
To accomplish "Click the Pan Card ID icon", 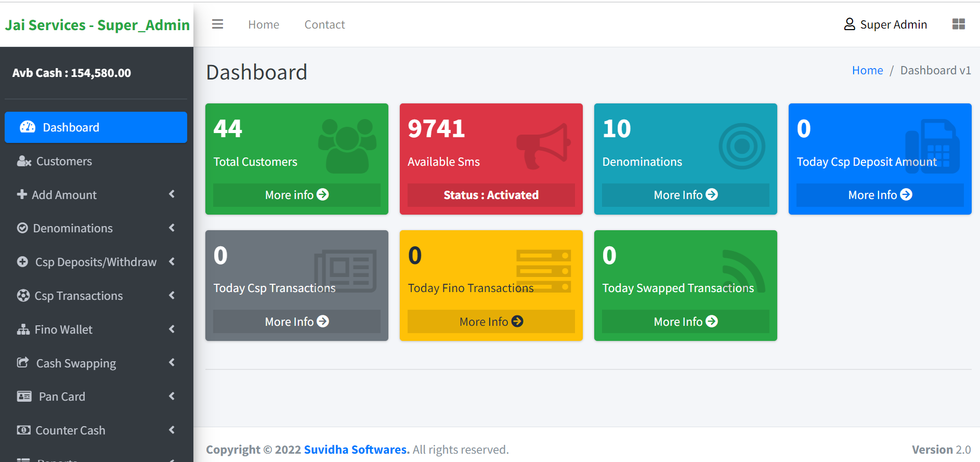I will click(24, 397).
